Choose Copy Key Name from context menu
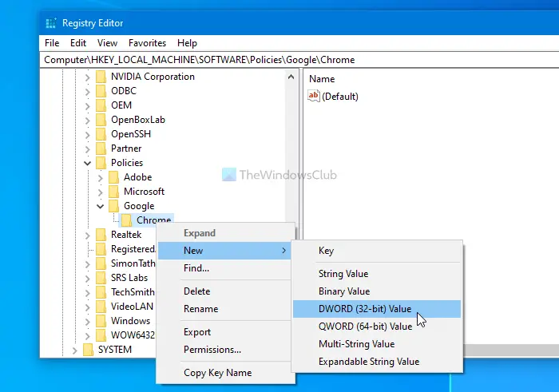This screenshot has width=559, height=392. tap(225, 373)
